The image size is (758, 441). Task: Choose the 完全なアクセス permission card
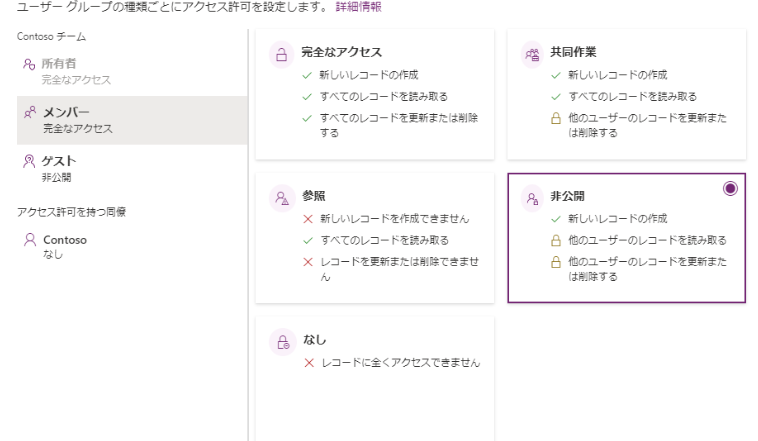tap(375, 94)
